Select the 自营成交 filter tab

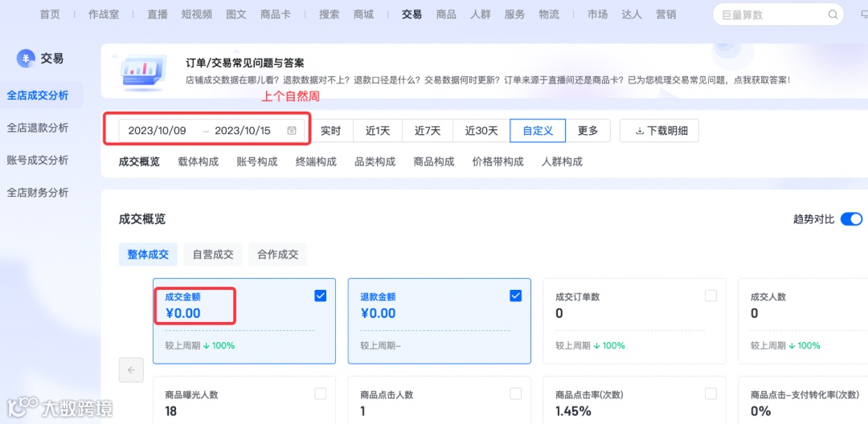coord(213,255)
